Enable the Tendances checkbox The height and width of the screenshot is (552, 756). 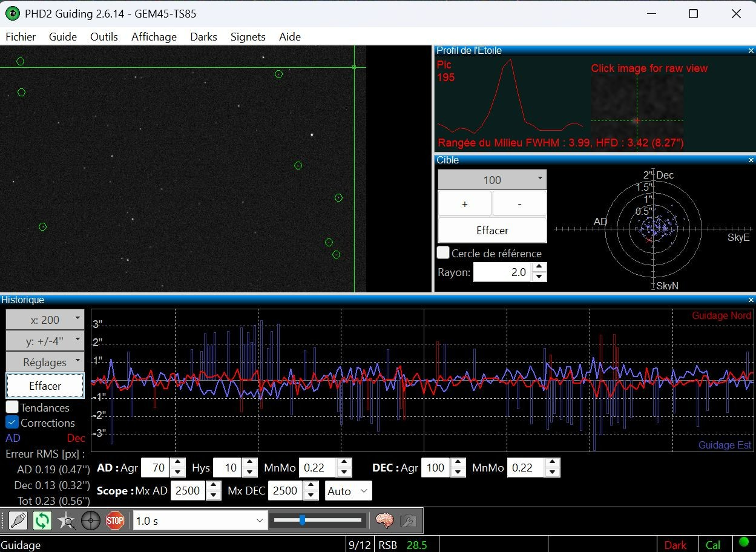tap(12, 407)
